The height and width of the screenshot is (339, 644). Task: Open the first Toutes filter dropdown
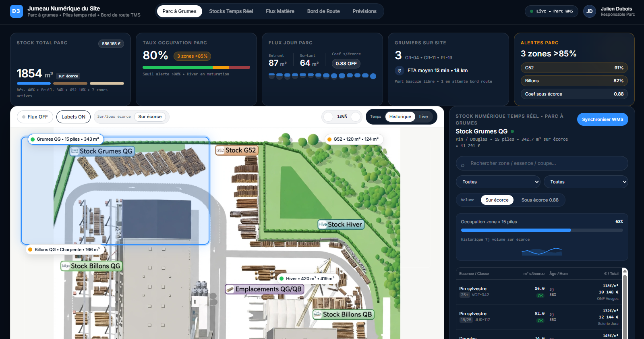point(498,182)
